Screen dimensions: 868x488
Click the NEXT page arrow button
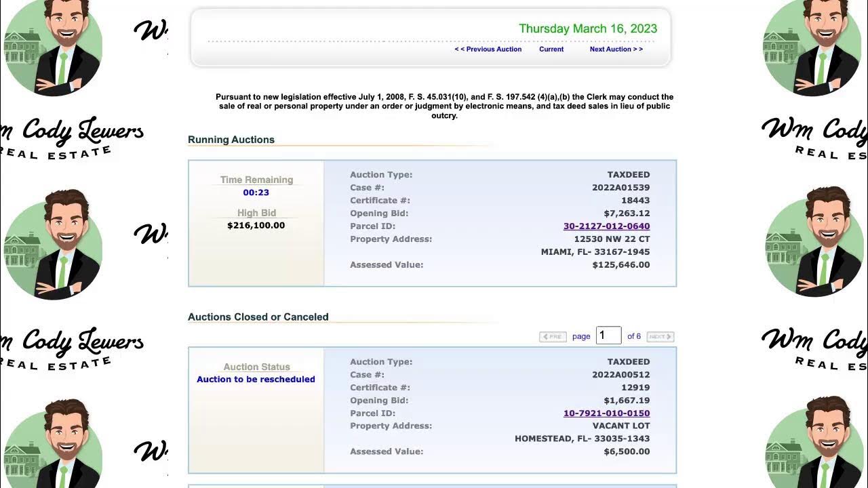click(x=660, y=336)
